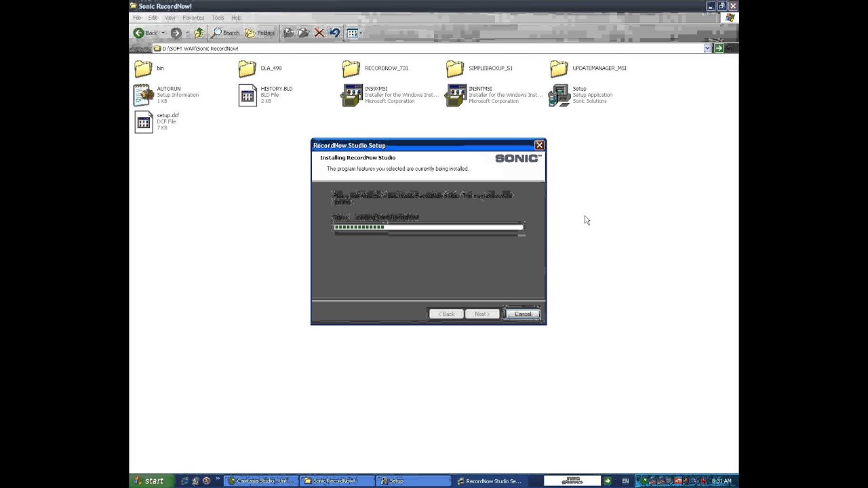868x488 pixels.
Task: Go back with the green Back arrow
Action: point(145,33)
